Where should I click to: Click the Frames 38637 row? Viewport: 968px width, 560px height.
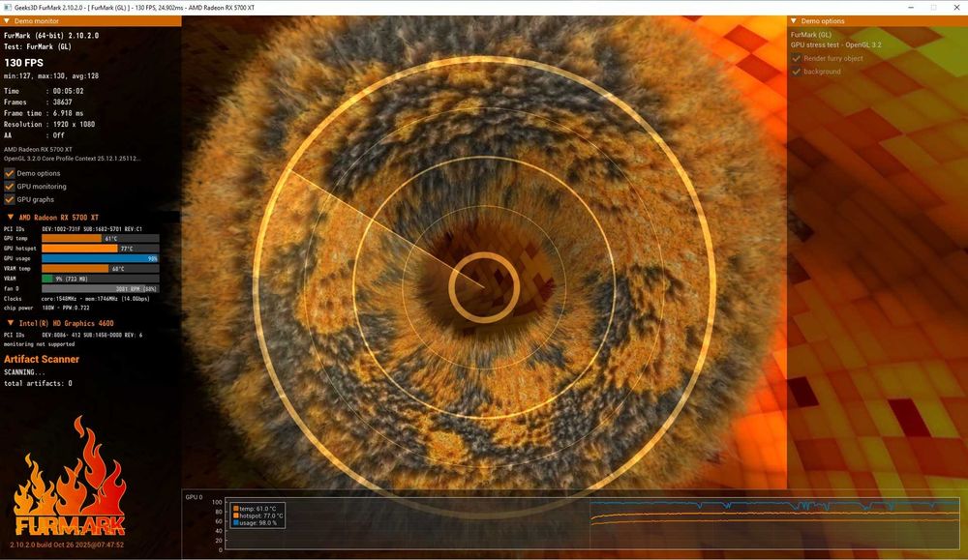click(x=39, y=102)
